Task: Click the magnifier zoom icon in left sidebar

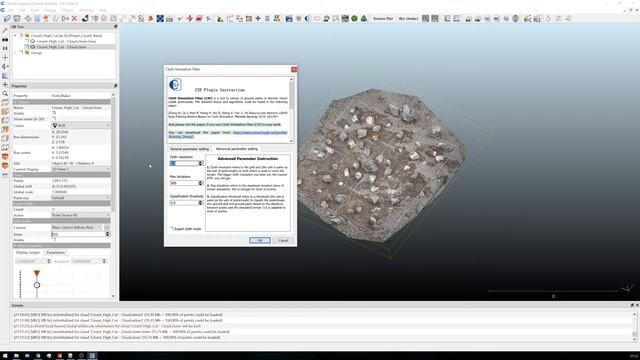Action: pos(5,93)
